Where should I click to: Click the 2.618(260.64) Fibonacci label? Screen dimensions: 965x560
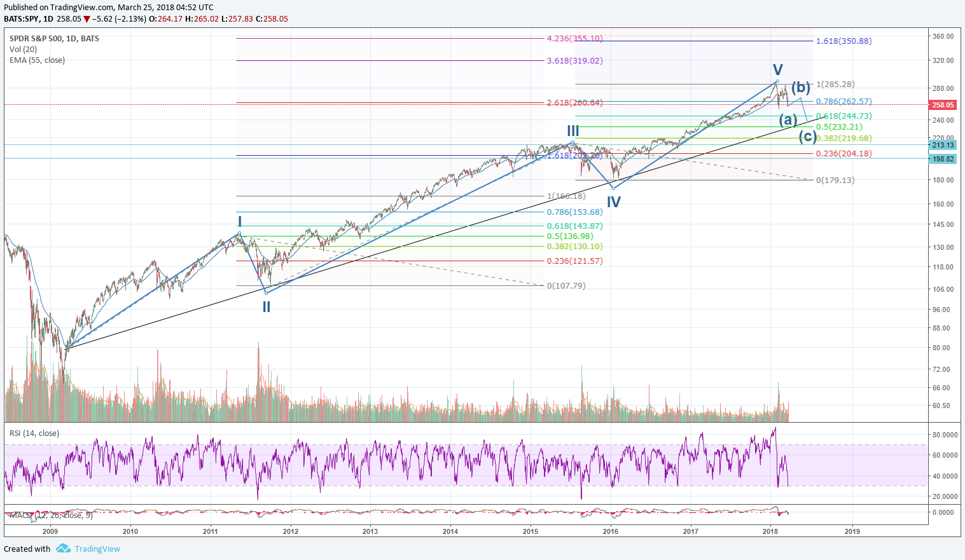click(x=574, y=103)
